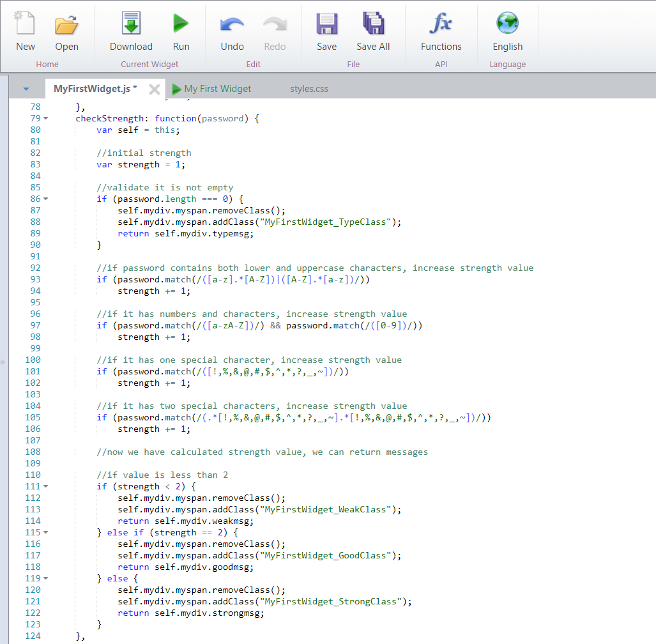Image resolution: width=656 pixels, height=644 pixels.
Task: Click line number 124 in the gutter
Action: (x=33, y=636)
